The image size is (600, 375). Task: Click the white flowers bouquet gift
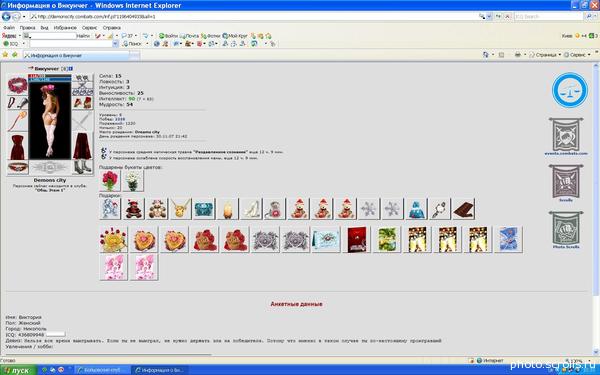(x=133, y=181)
